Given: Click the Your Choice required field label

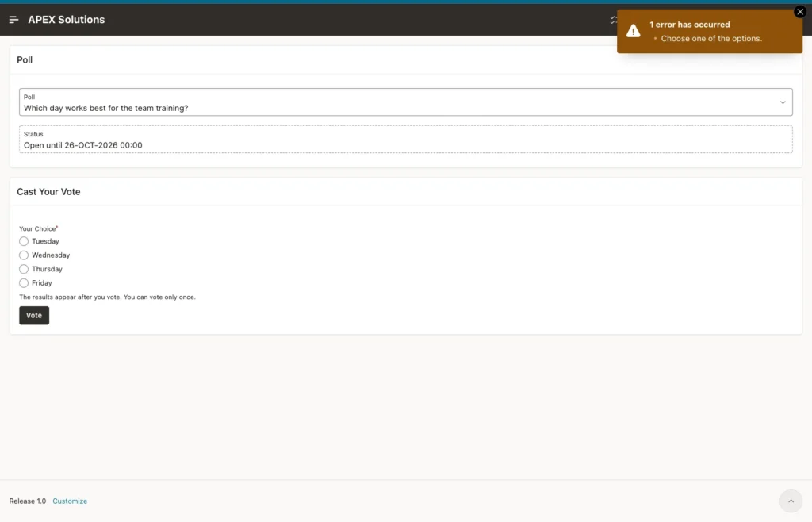Looking at the screenshot, I should click(38, 228).
